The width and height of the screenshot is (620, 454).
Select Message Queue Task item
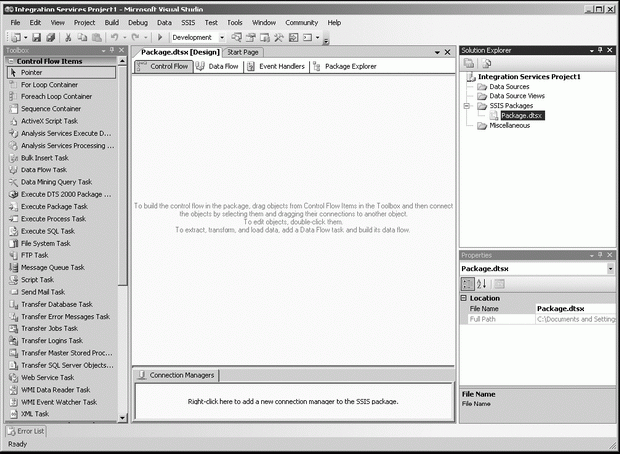tap(61, 267)
